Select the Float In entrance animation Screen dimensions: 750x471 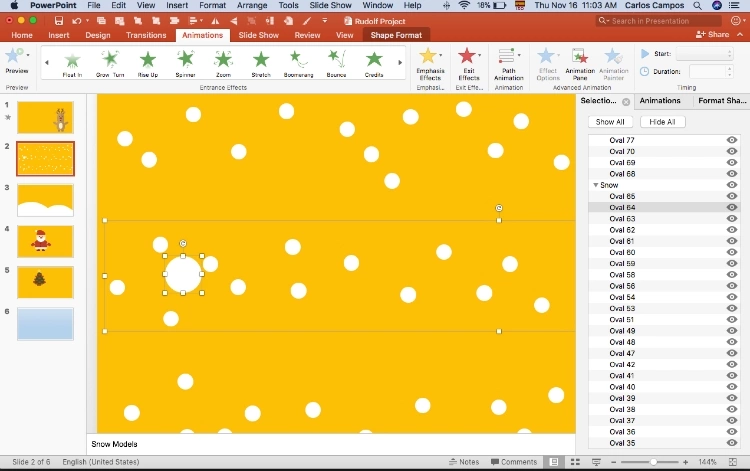coord(71,63)
